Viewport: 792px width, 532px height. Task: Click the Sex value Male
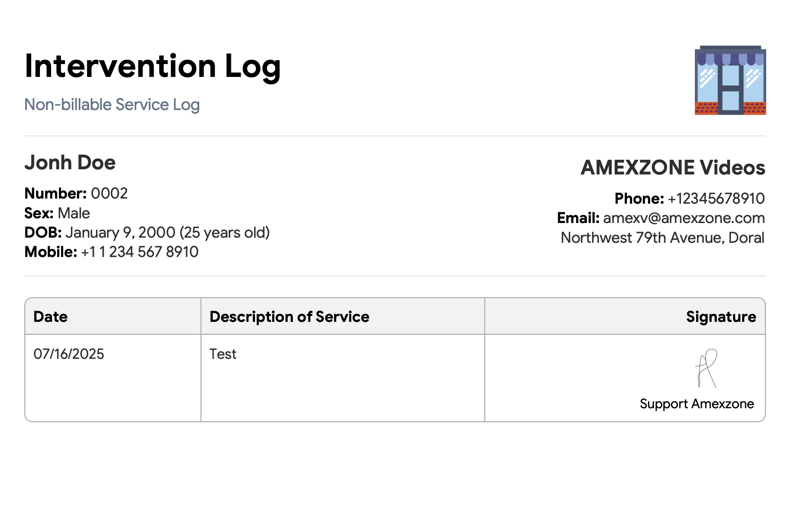point(74,214)
